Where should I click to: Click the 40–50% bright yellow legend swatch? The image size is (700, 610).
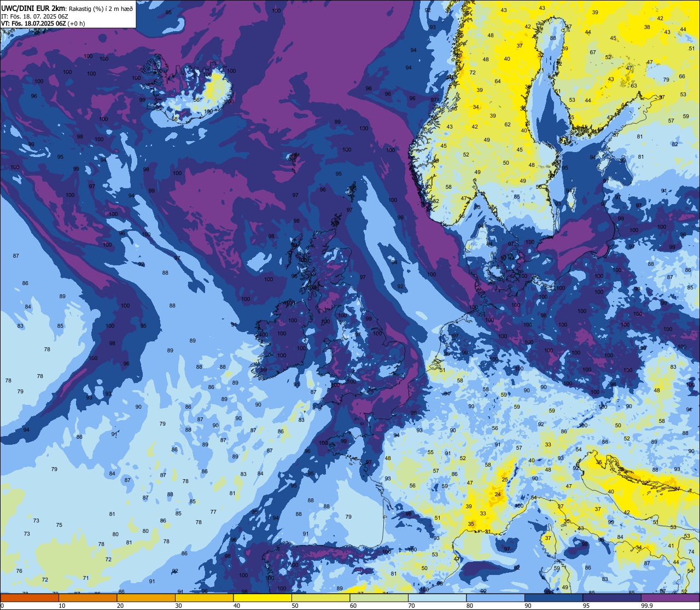(x=262, y=598)
